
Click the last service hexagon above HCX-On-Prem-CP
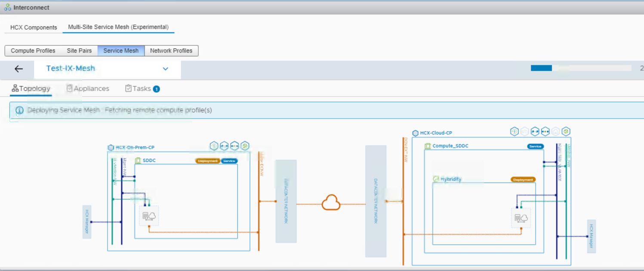pyautogui.click(x=245, y=146)
